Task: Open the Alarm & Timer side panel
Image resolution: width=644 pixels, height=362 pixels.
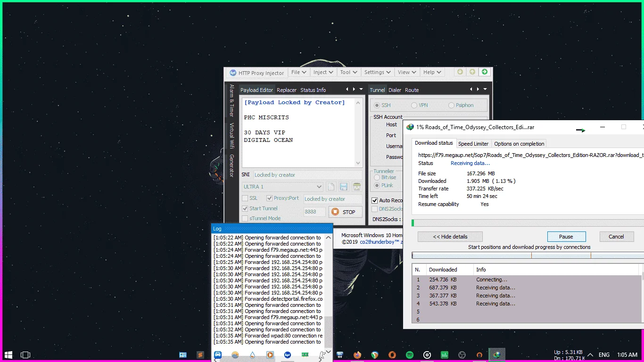Action: pos(231,100)
